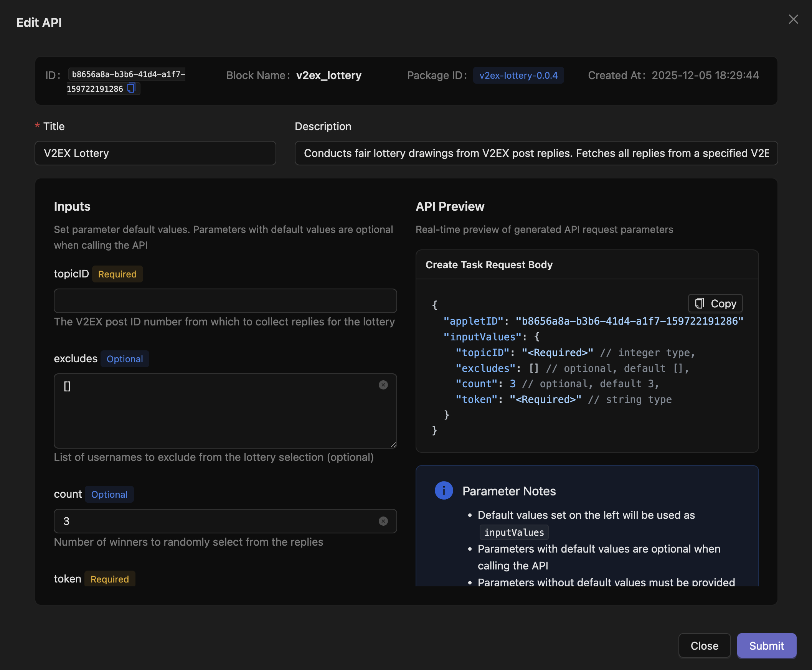Click the Required badge next to token
Viewport: 812px width, 670px height.
pyautogui.click(x=110, y=579)
